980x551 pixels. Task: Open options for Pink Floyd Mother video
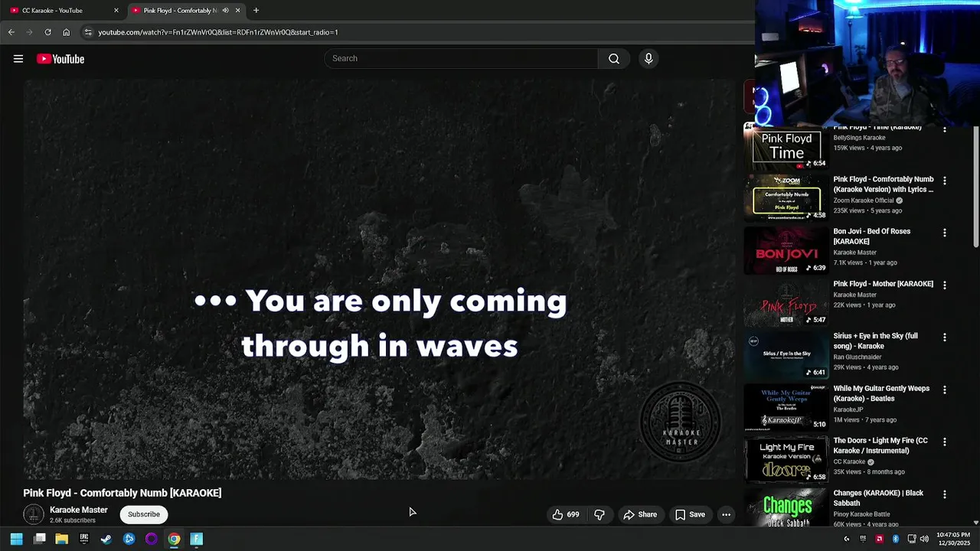(944, 285)
